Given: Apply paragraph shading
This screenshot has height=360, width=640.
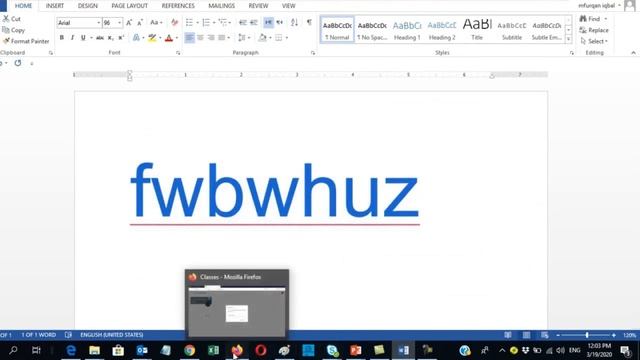Looking at the screenshot, I should pos(262,38).
